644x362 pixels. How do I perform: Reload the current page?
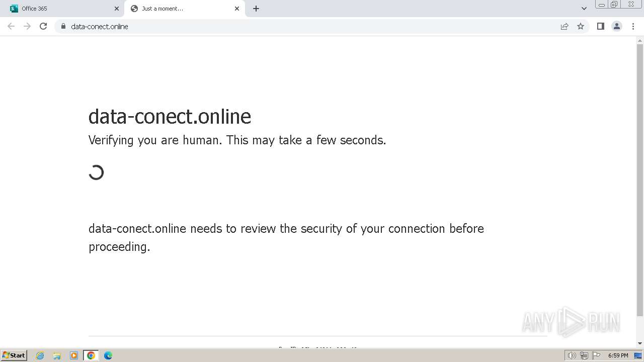coord(43,26)
